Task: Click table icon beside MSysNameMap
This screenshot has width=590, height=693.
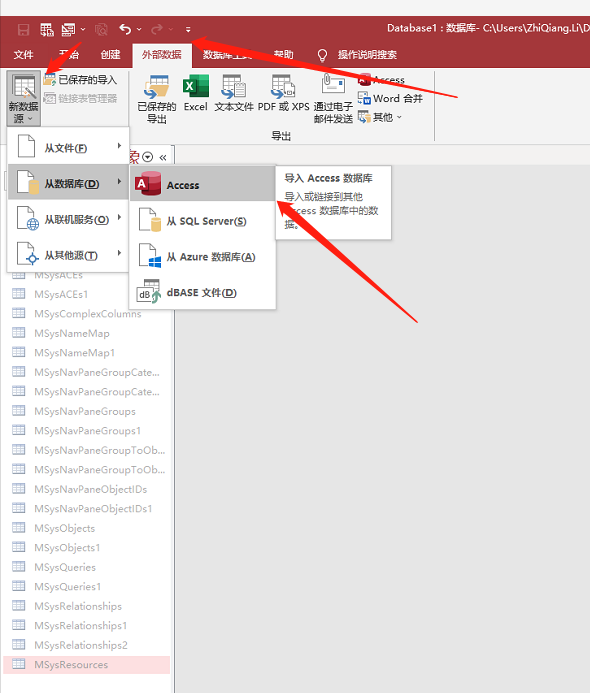Action: 19,332
